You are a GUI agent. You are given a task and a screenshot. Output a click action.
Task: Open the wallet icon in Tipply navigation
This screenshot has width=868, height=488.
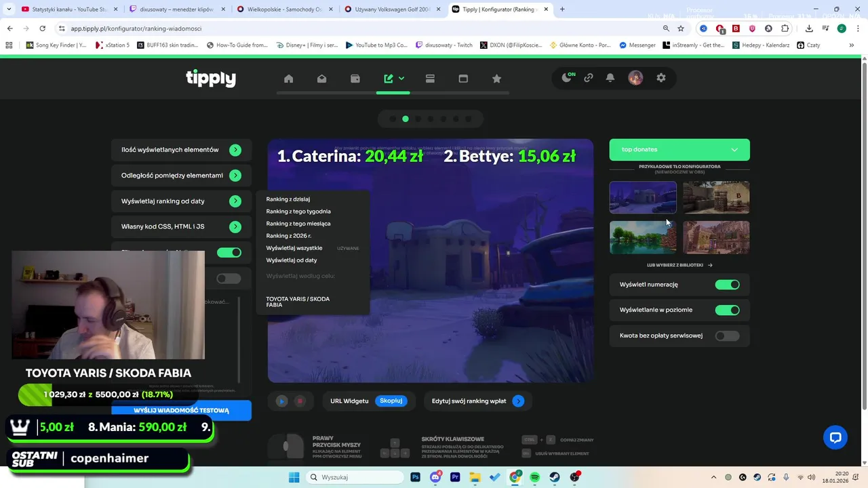(355, 79)
